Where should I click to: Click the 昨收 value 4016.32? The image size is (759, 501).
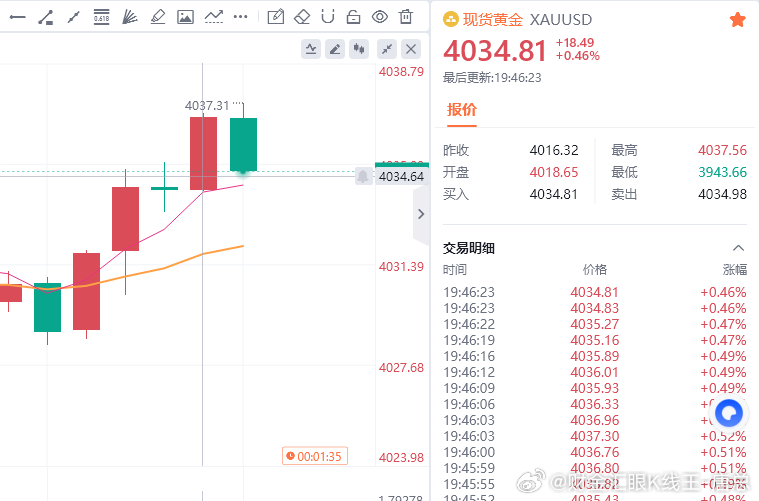point(554,150)
